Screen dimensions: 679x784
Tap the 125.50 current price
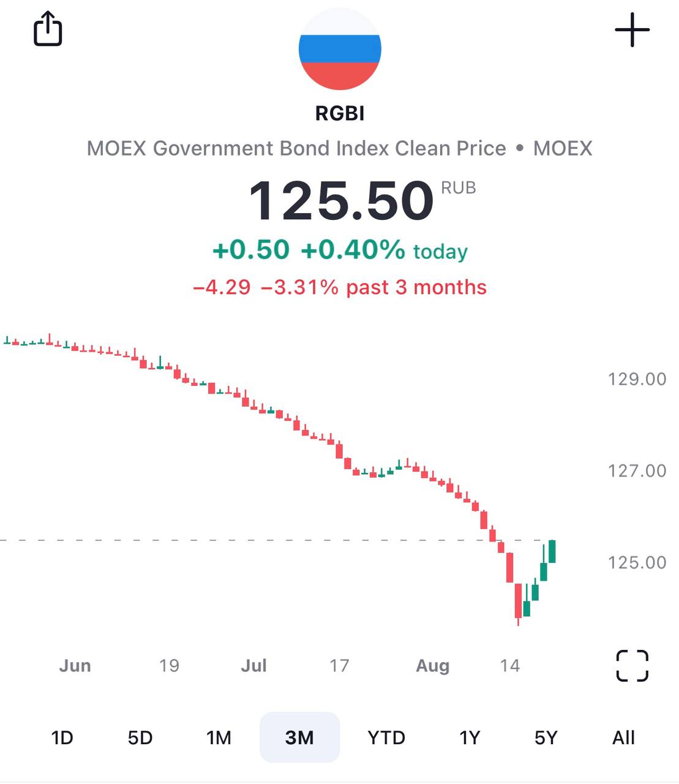pyautogui.click(x=341, y=201)
